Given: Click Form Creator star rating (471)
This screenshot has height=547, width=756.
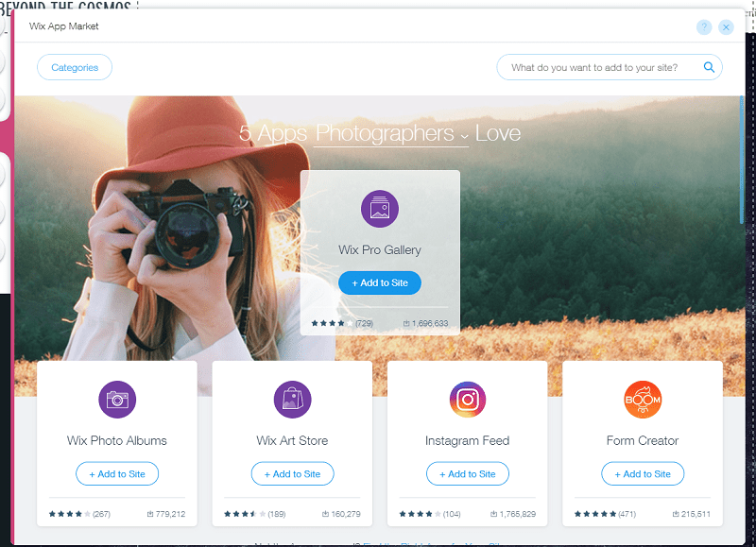Looking at the screenshot, I should point(605,514).
